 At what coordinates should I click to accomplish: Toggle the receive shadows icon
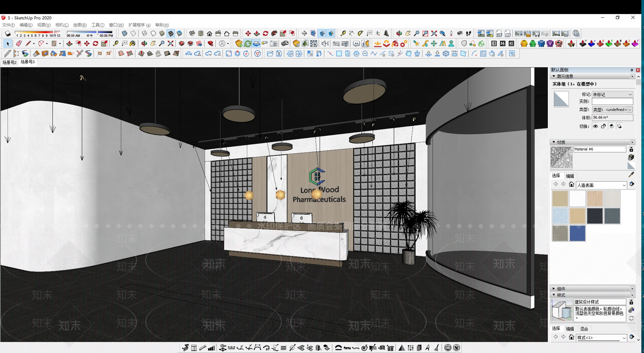coord(611,126)
